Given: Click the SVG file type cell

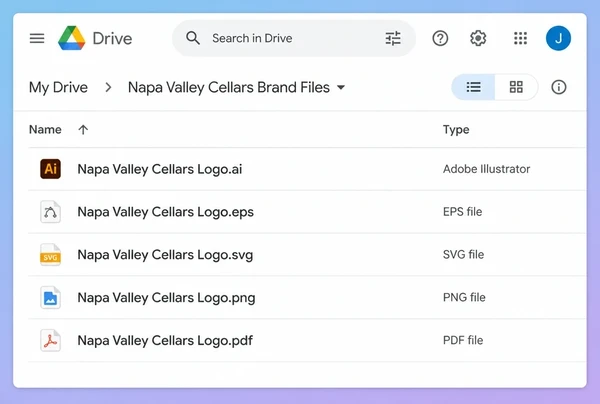Looking at the screenshot, I should tap(463, 254).
